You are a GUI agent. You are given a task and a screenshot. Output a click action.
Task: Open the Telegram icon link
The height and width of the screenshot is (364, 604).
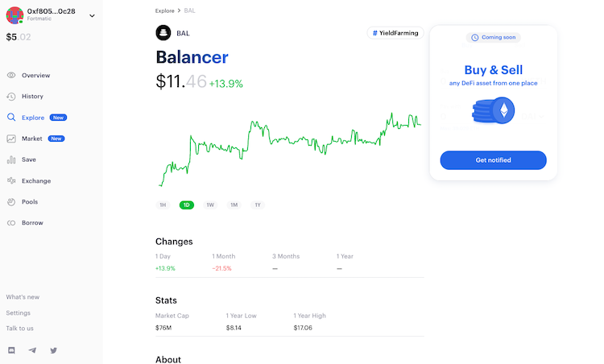[32, 350]
